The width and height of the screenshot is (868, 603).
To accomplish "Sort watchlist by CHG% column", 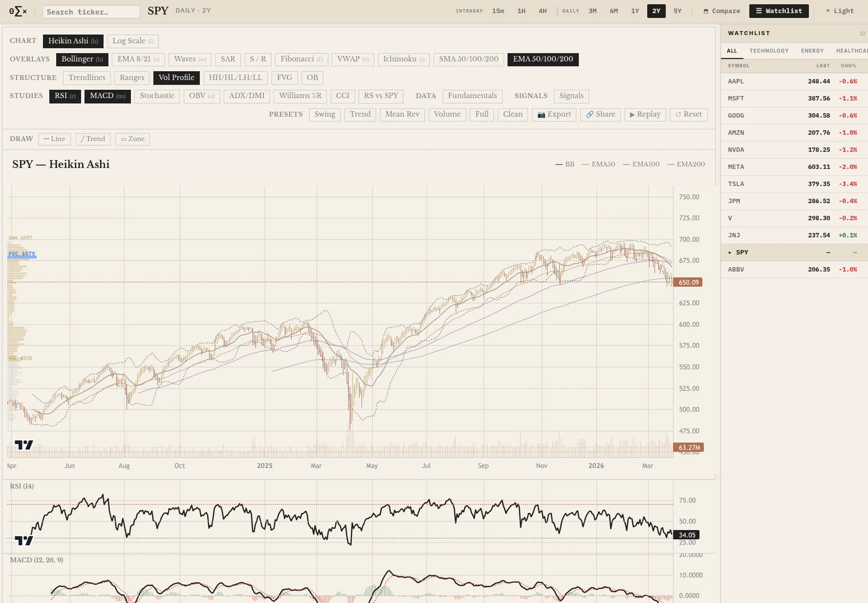I will 849,66.
